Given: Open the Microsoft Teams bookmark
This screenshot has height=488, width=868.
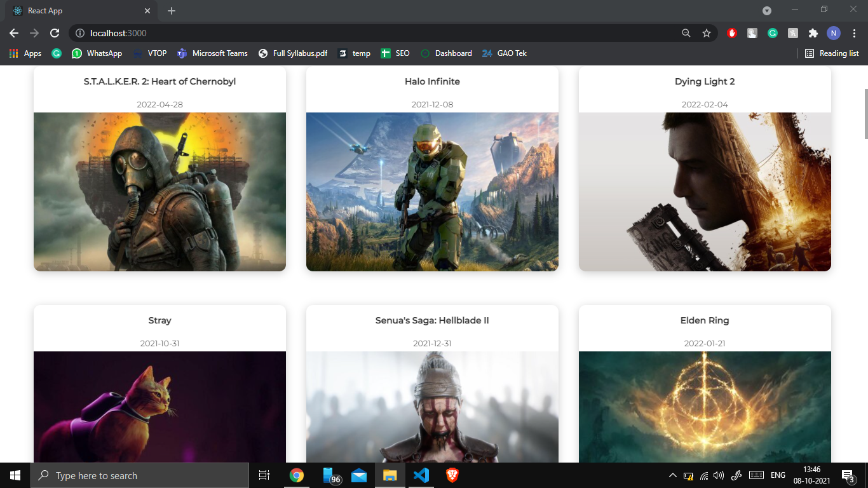Looking at the screenshot, I should (212, 53).
